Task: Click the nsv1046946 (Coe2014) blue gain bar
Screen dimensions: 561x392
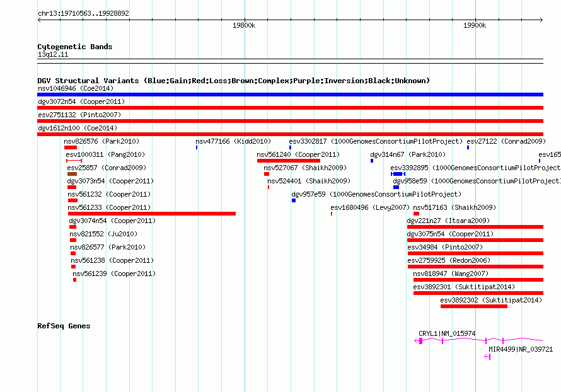Action: point(290,95)
